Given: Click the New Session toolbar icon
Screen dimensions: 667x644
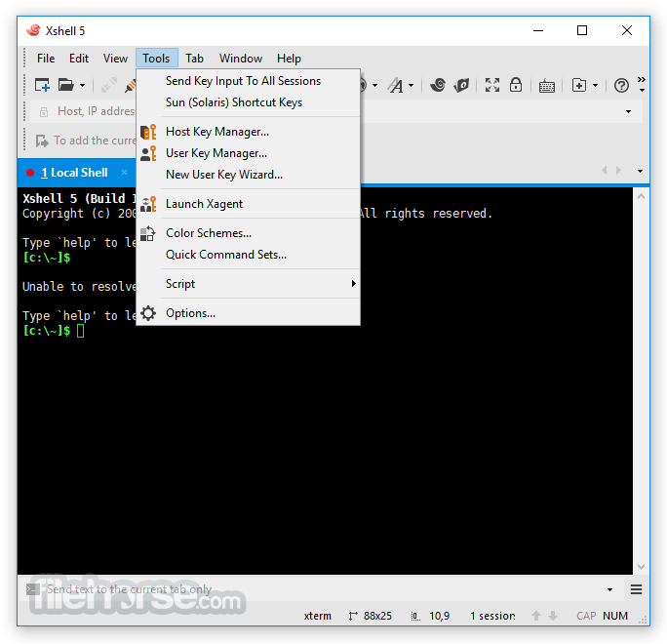Looking at the screenshot, I should pyautogui.click(x=42, y=85).
